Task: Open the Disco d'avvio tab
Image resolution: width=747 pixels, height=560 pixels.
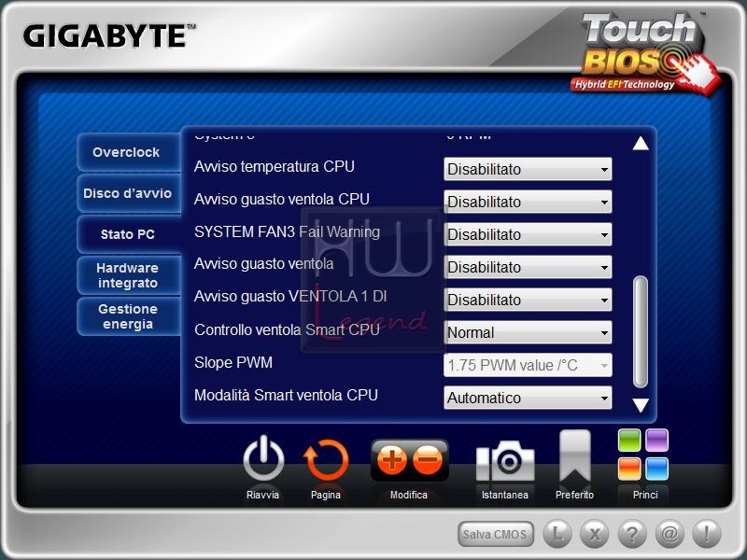Action: tap(127, 193)
